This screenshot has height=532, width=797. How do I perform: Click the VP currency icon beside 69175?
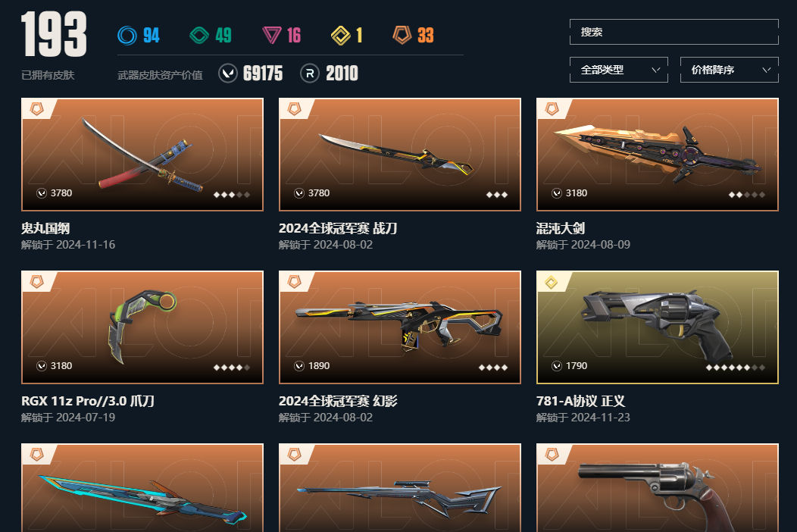click(228, 74)
